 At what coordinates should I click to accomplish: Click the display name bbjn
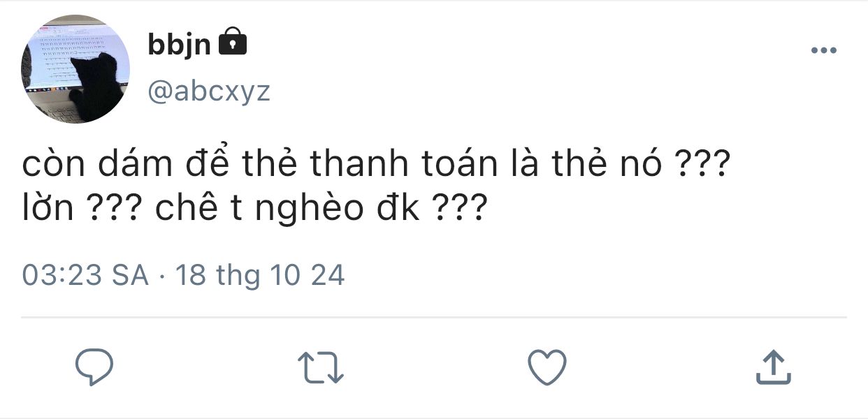[179, 45]
